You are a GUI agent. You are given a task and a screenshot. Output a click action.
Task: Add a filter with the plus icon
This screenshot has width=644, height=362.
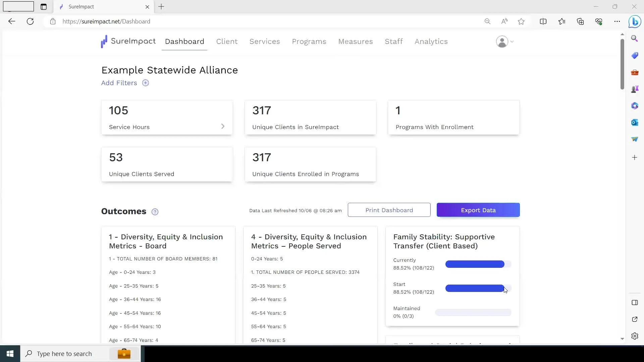[x=145, y=83]
